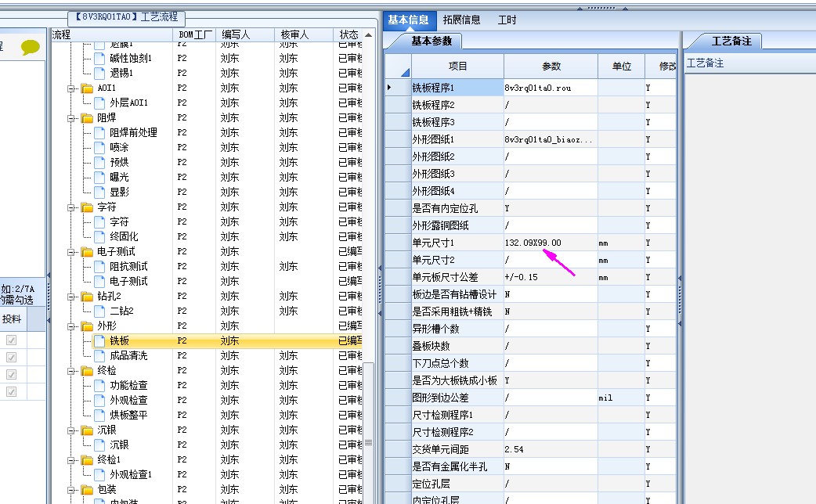Click the 终检1 folder icon
The image size is (816, 504).
87,460
